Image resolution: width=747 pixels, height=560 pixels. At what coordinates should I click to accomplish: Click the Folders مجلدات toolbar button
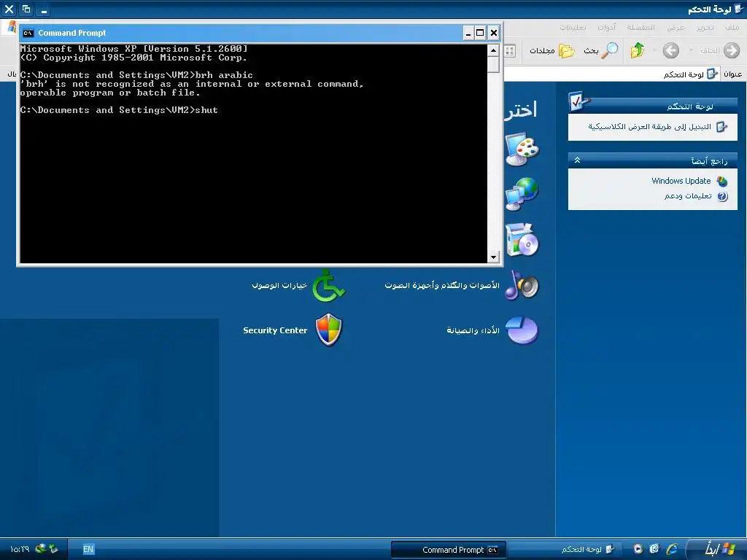[x=551, y=50]
